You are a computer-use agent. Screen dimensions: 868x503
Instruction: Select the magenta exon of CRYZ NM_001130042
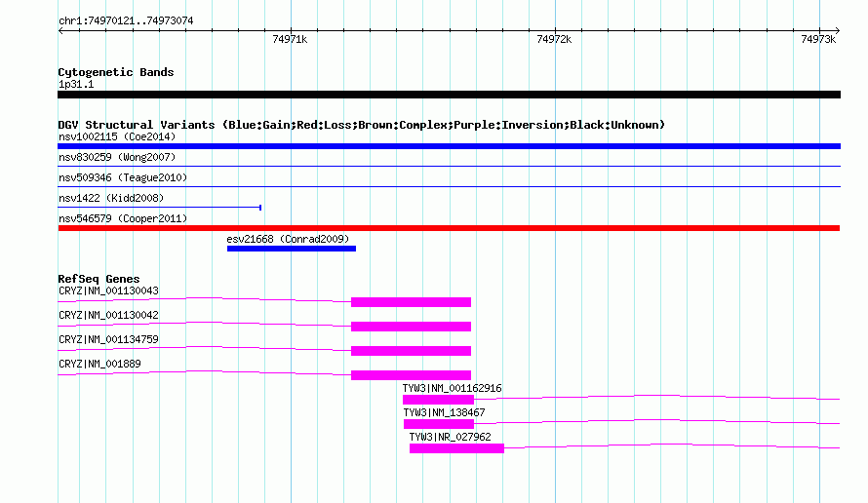coord(411,327)
